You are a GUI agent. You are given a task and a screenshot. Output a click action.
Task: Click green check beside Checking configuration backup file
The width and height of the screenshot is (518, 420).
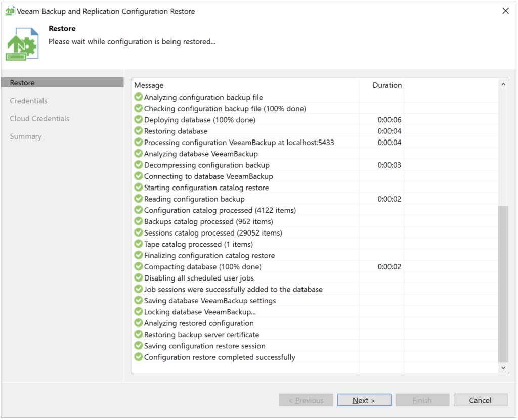click(139, 108)
